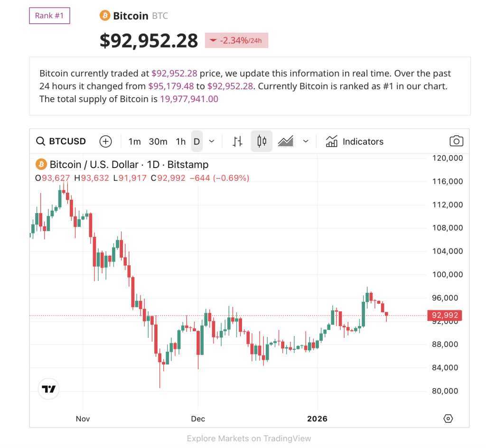Screen dimensions: 486x448
Task: Click the Explore Markets on TradingView link
Action: tap(249, 439)
